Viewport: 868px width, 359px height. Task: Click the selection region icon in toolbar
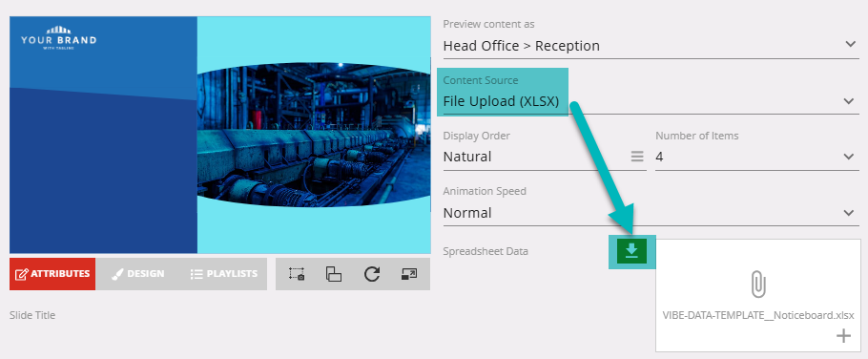point(297,274)
